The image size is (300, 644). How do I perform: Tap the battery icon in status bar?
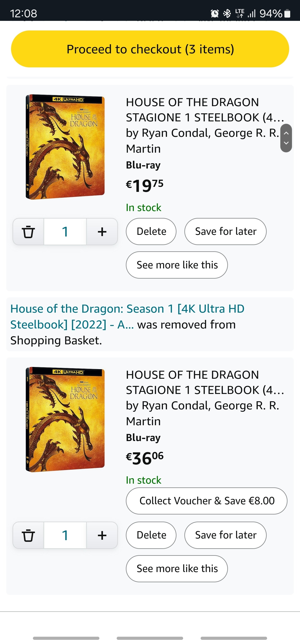click(x=287, y=13)
